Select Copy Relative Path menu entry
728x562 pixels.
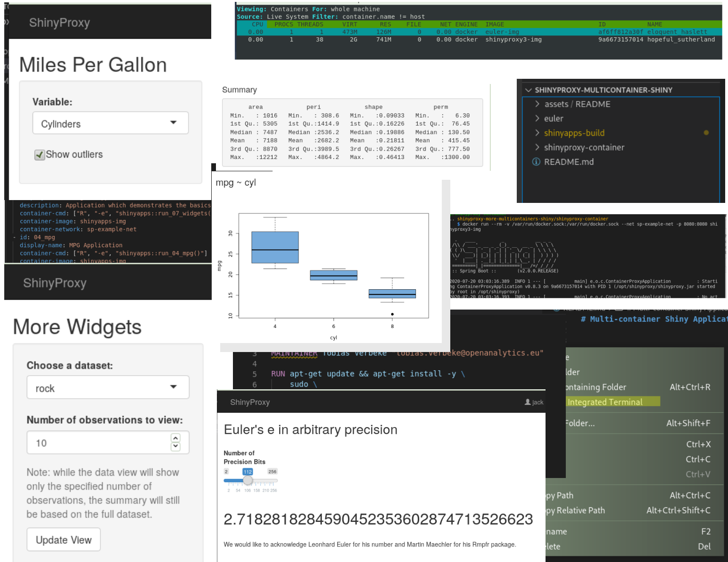635,511
